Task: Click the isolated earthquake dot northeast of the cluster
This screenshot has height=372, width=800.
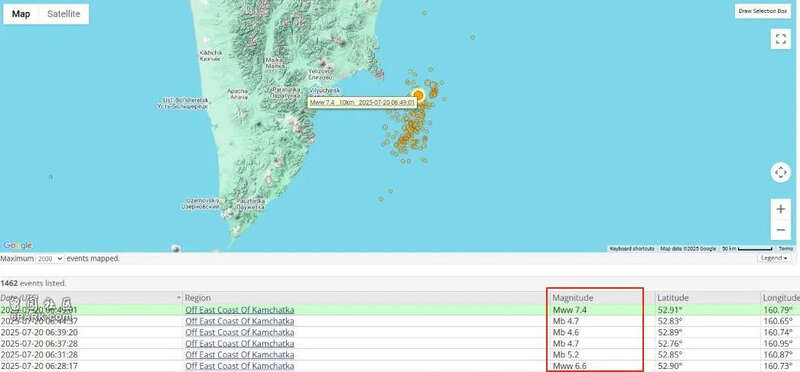Action: tap(473, 37)
